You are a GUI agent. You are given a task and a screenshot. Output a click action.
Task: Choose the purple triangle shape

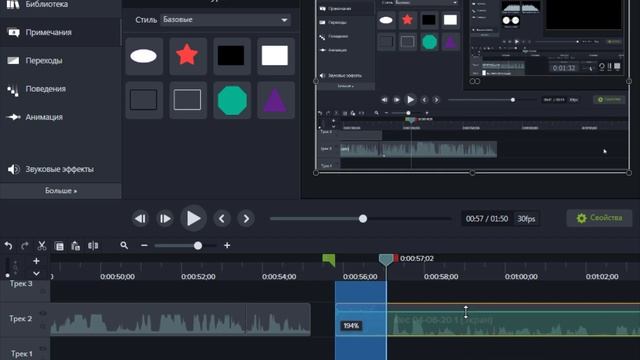[x=275, y=100]
